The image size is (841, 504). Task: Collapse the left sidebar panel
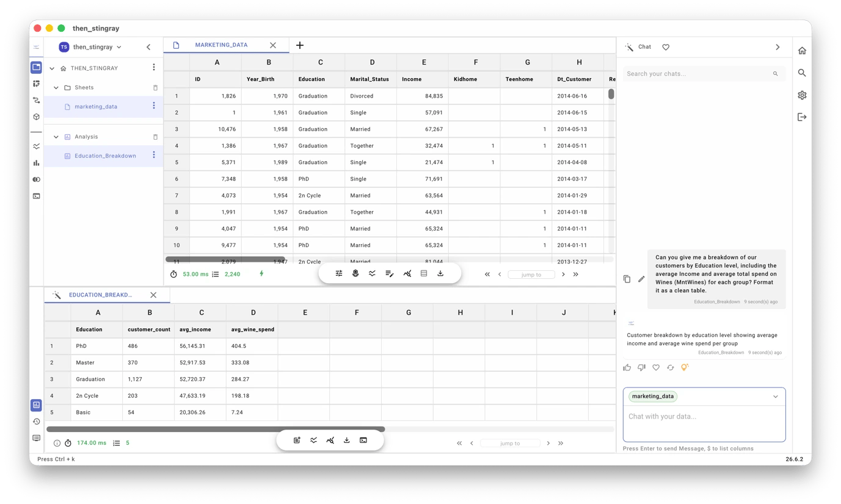148,47
